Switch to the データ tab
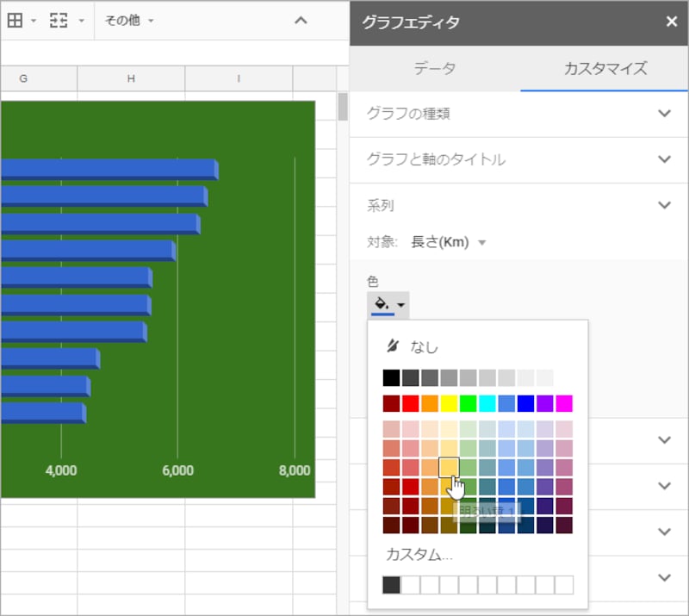Image resolution: width=689 pixels, height=616 pixels. pyautogui.click(x=436, y=68)
